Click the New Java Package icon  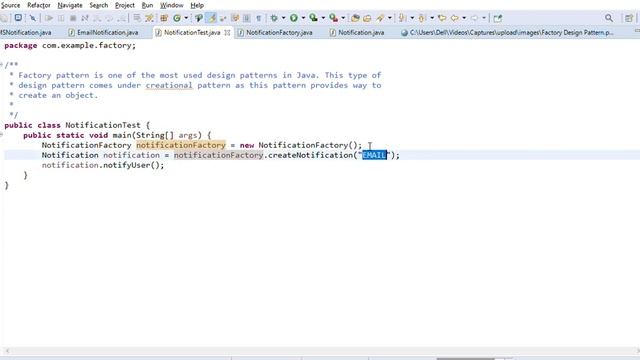[x=164, y=18]
